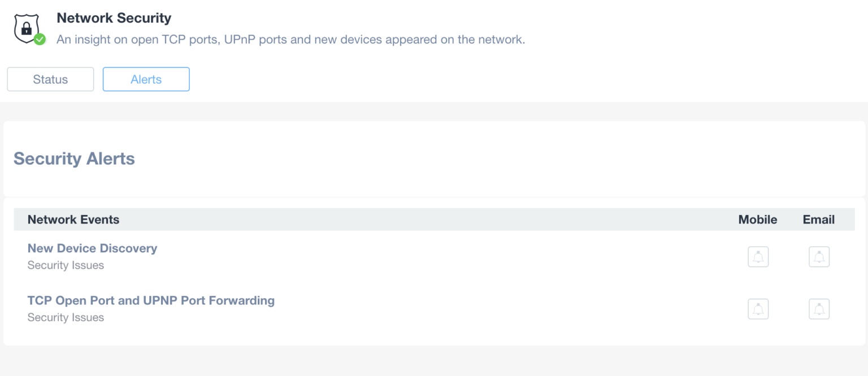The image size is (868, 376).
Task: Click Security Issues label under New Device Discovery
Action: click(x=66, y=265)
